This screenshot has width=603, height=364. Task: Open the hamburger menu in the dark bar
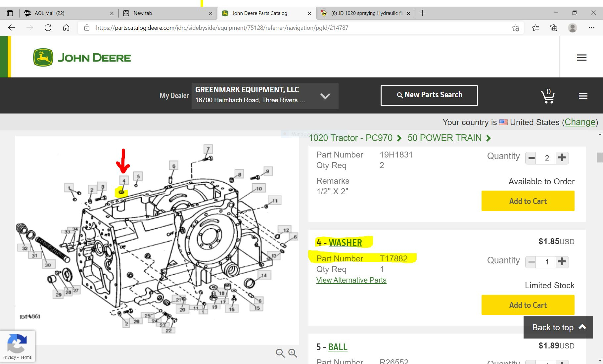coord(583,96)
